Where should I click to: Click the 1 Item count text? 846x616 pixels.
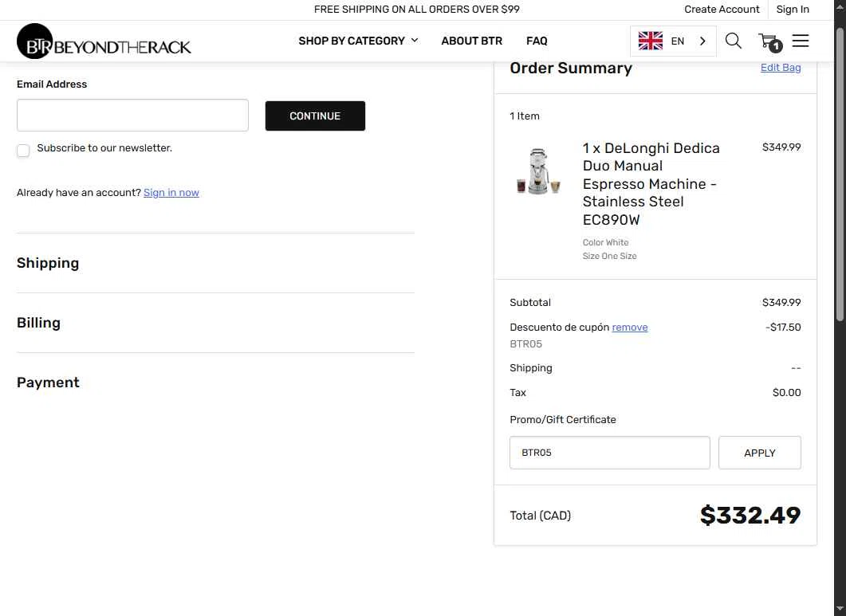(525, 116)
